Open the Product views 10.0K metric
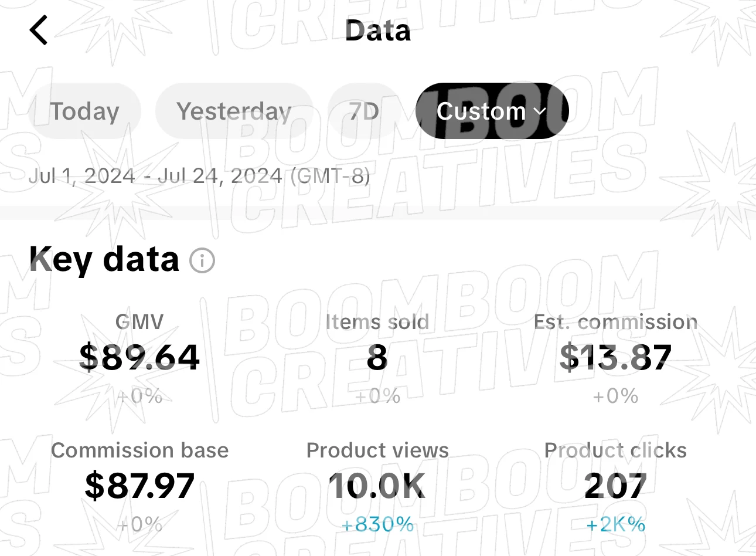The height and width of the screenshot is (556, 756). 377,486
